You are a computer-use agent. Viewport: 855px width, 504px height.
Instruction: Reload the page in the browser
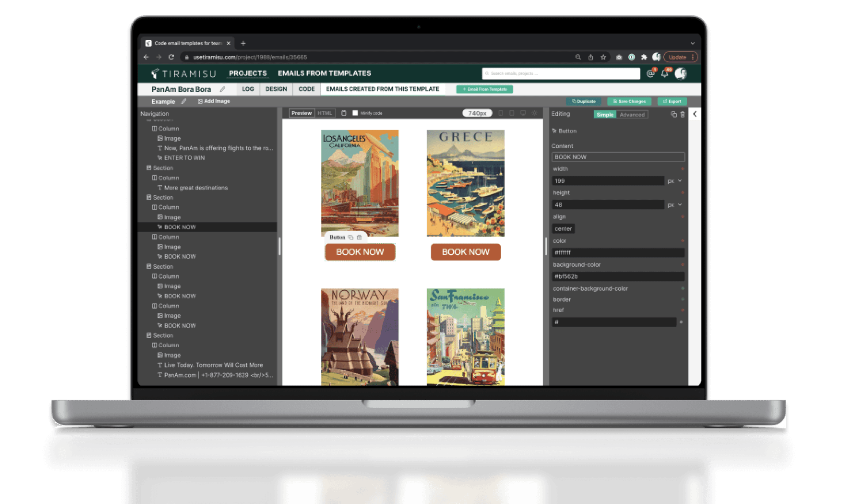(171, 57)
